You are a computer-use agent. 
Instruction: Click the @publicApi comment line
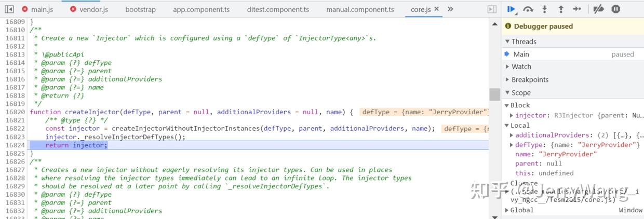pos(59,54)
